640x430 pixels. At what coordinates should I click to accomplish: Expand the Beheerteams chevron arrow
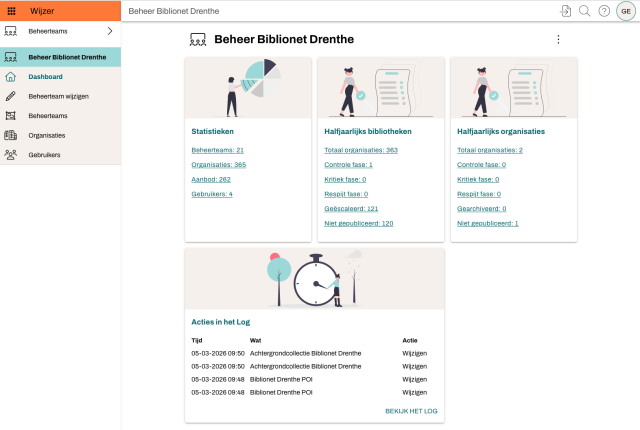point(109,32)
